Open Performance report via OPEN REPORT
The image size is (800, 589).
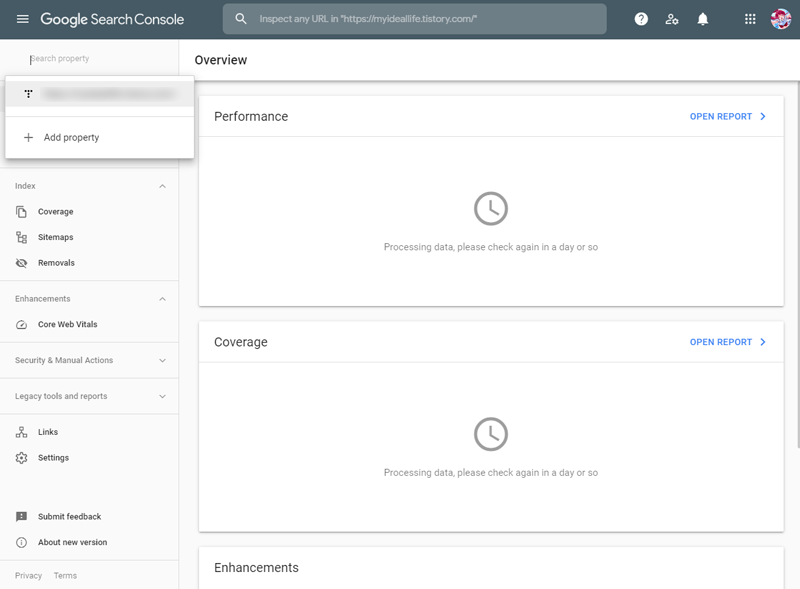(x=720, y=116)
